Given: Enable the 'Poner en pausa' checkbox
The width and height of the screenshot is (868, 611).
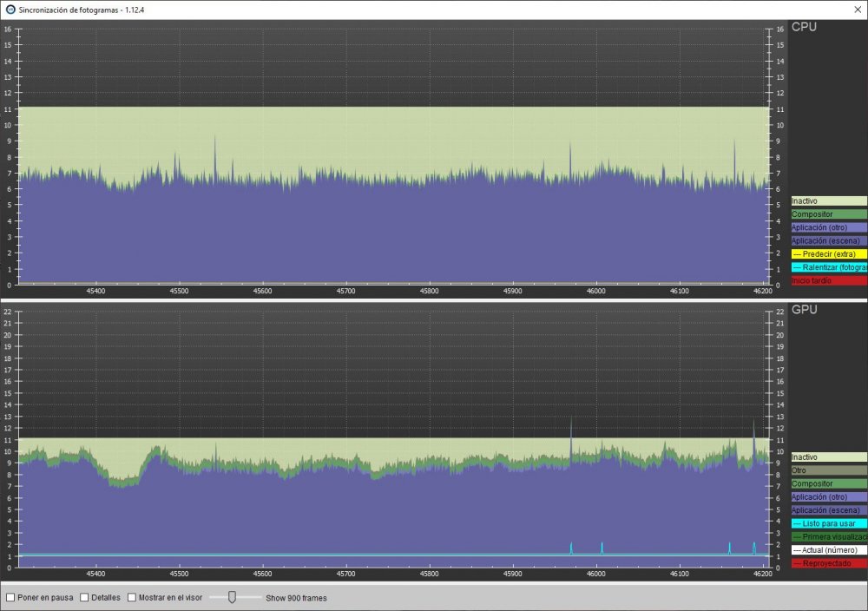Looking at the screenshot, I should point(10,597).
